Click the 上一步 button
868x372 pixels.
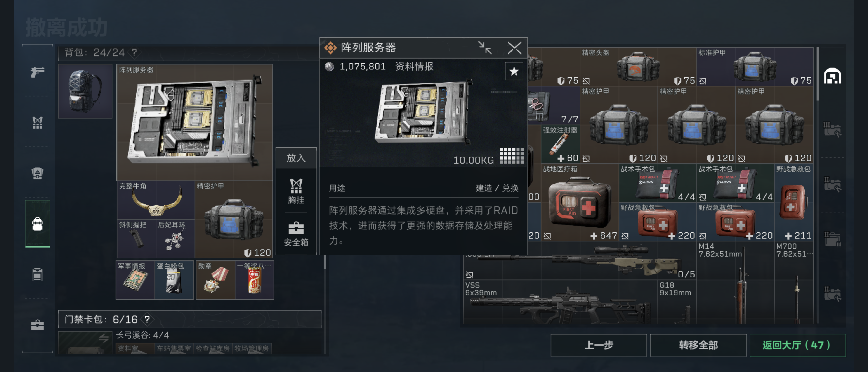598,345
